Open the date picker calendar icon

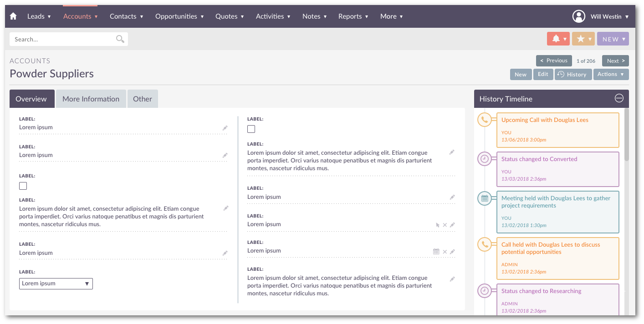pos(436,251)
